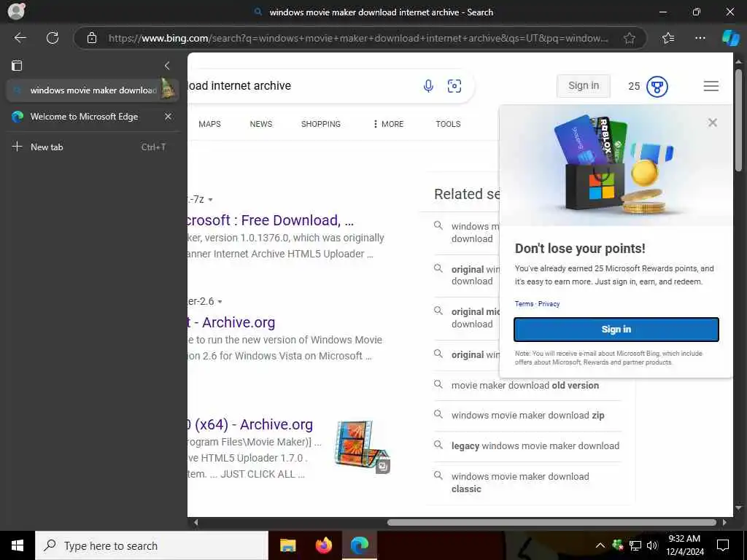Show hidden system tray icons
Viewport: 747px width, 560px height.
pos(600,545)
